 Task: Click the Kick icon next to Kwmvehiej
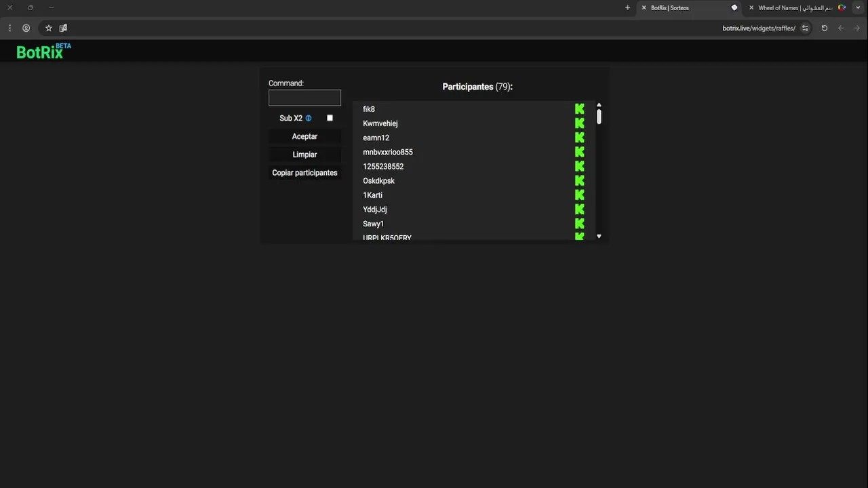pos(580,123)
